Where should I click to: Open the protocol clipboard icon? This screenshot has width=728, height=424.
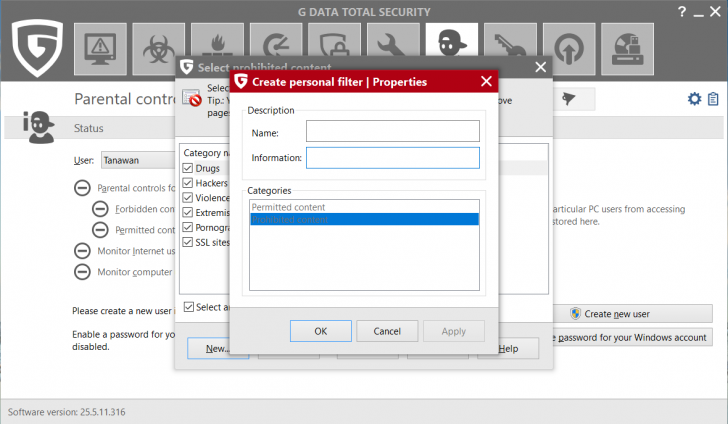click(x=713, y=98)
